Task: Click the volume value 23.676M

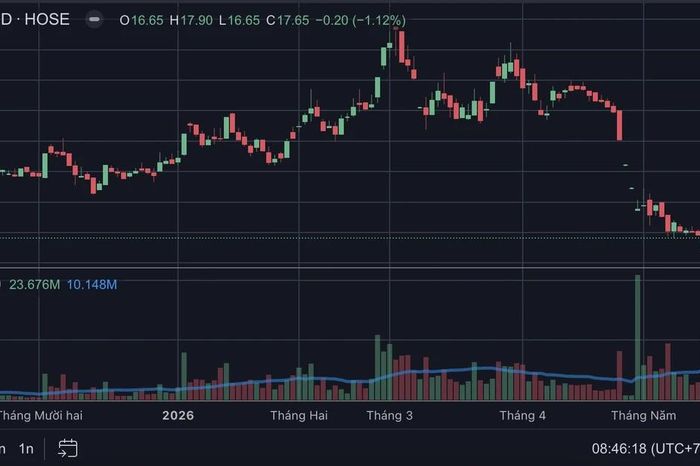Action: click(x=34, y=284)
